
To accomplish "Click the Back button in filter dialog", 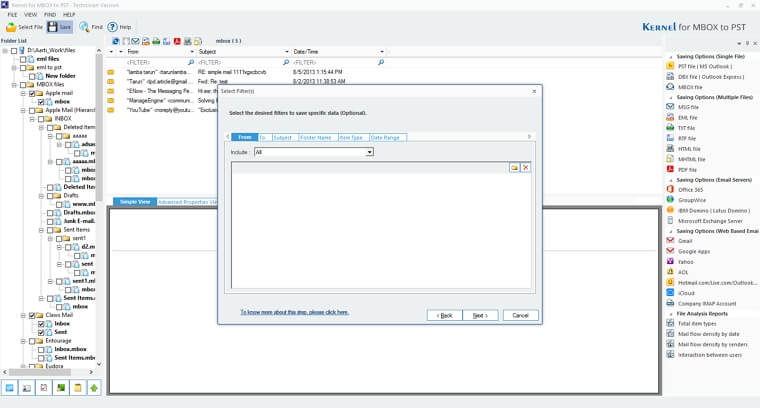I will [444, 315].
